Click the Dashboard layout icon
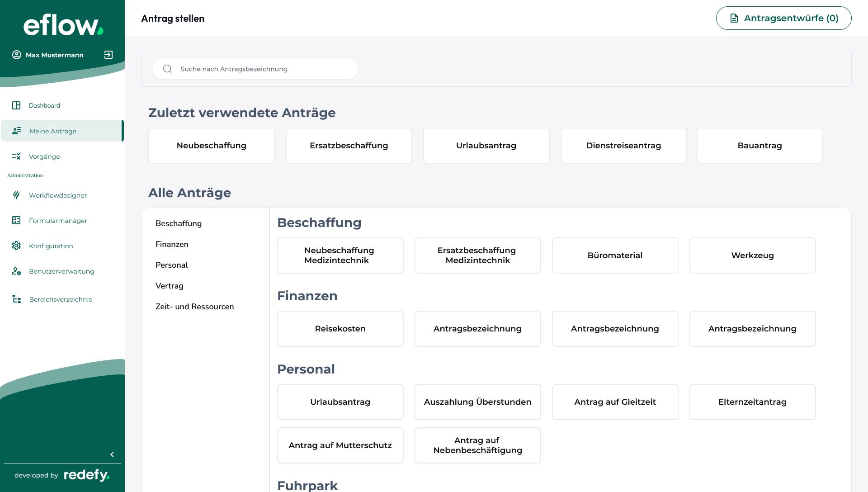Screen dimensions: 868x492 pyautogui.click(x=16, y=105)
